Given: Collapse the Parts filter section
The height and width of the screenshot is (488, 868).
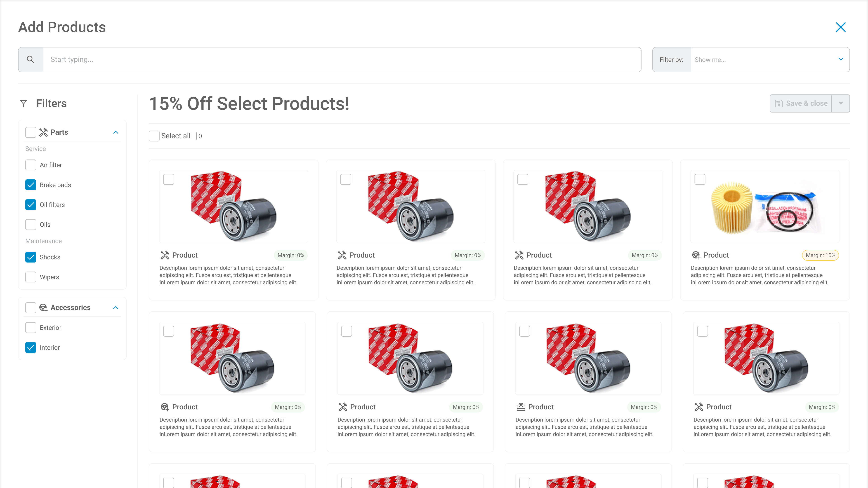Looking at the screenshot, I should [116, 132].
